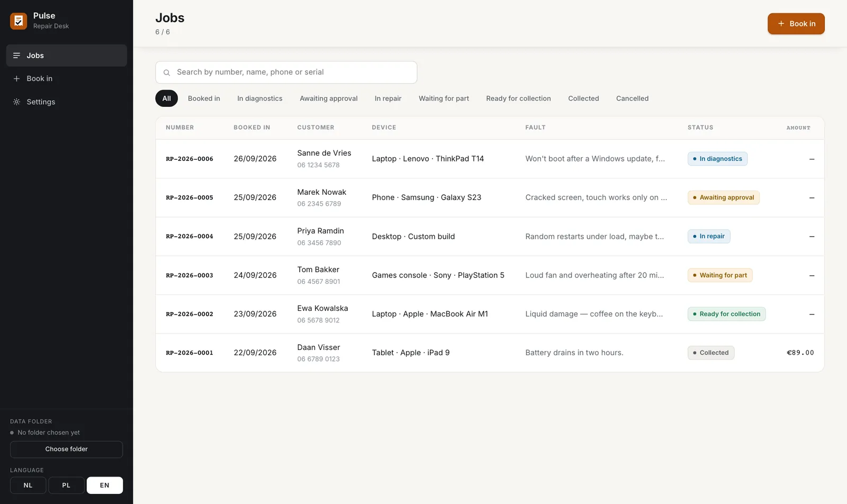
Task: Show Cancelled jobs tab
Action: tap(632, 98)
